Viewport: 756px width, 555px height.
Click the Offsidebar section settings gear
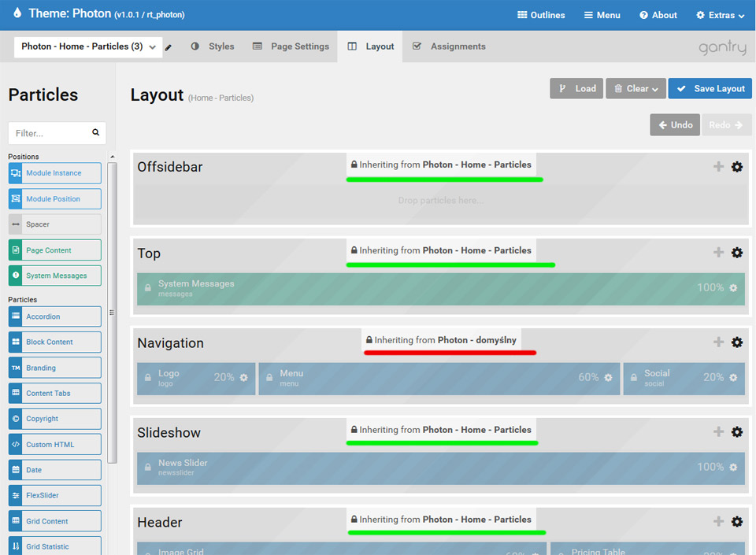737,167
